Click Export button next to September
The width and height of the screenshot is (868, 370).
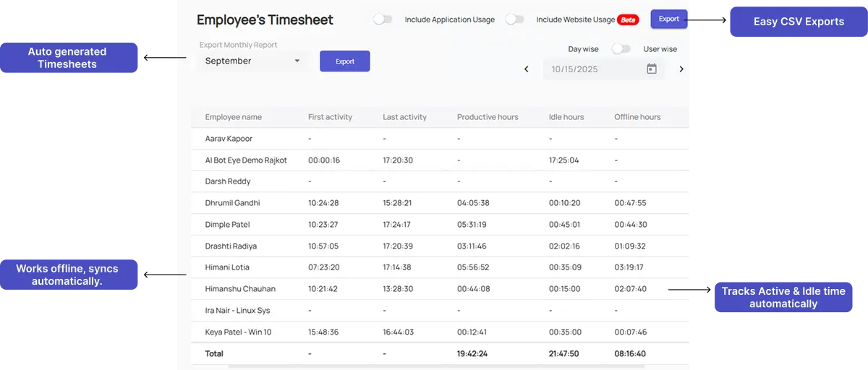[345, 61]
